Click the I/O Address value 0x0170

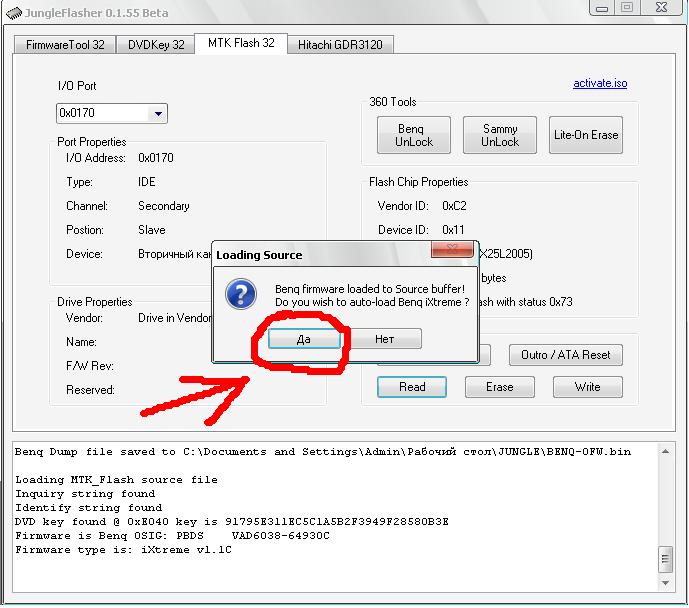(156, 158)
